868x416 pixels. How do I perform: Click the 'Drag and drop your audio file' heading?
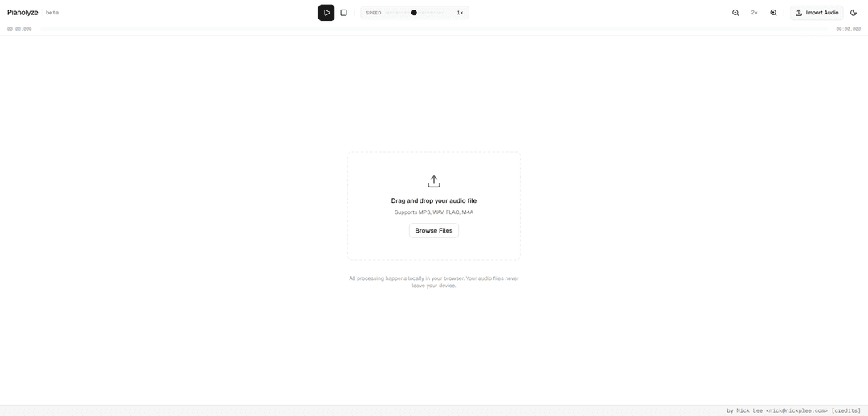point(434,200)
